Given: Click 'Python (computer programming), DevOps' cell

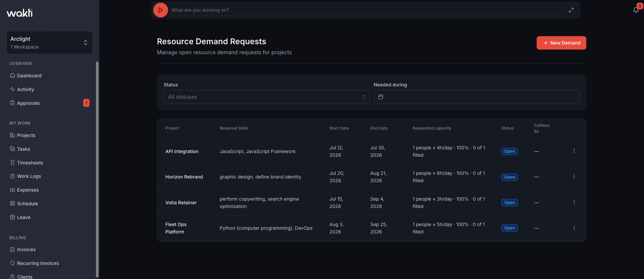Looking at the screenshot, I should [x=266, y=228].
